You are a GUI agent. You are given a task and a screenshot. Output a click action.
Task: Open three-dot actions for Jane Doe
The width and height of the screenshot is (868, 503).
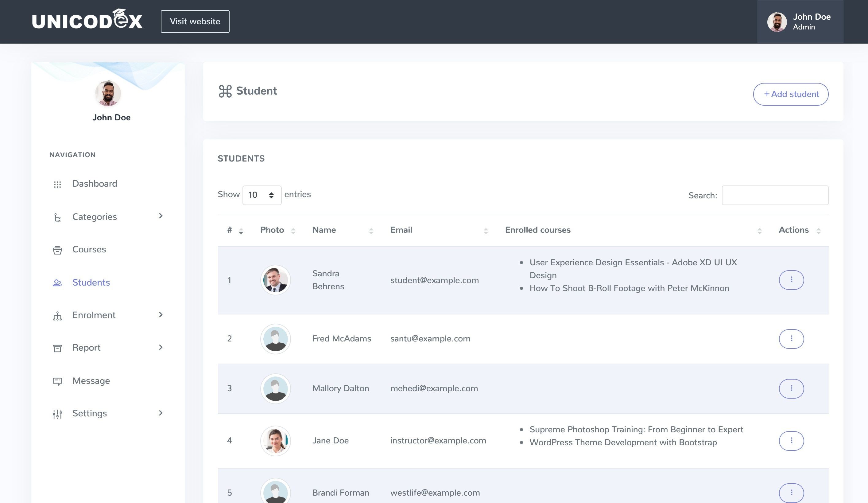point(791,441)
